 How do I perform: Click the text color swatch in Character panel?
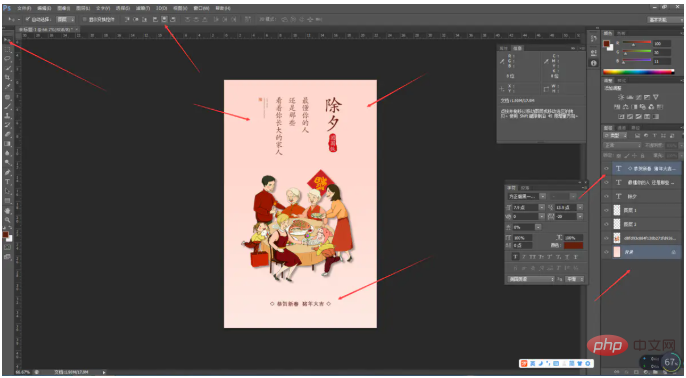(574, 246)
